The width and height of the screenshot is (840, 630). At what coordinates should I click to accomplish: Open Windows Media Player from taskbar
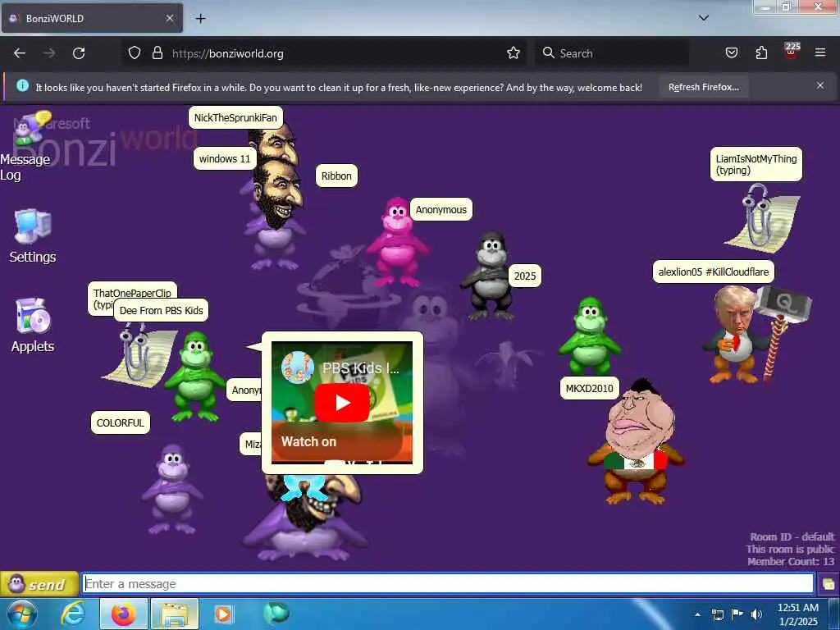223,614
